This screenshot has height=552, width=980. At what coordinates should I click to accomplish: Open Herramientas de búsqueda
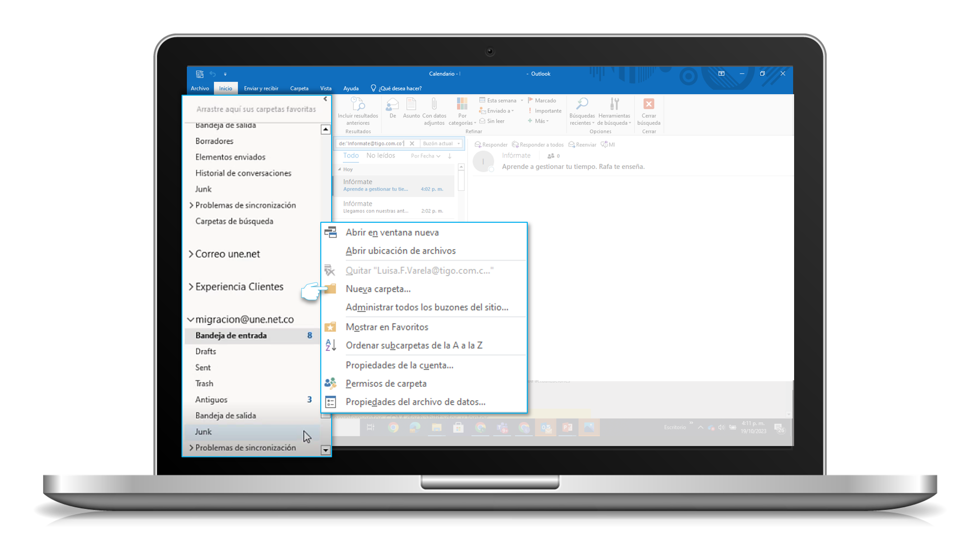coord(614,111)
